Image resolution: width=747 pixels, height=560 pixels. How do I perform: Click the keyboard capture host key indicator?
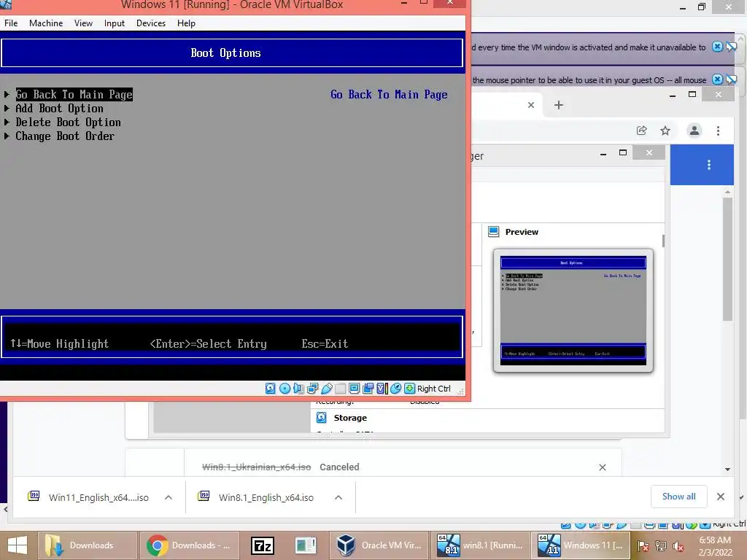[x=409, y=389]
